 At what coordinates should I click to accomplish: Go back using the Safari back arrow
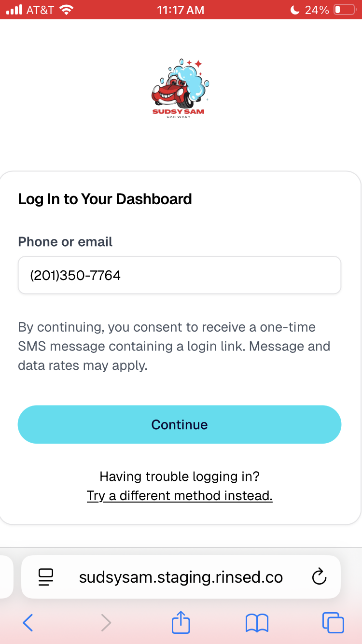pyautogui.click(x=28, y=623)
